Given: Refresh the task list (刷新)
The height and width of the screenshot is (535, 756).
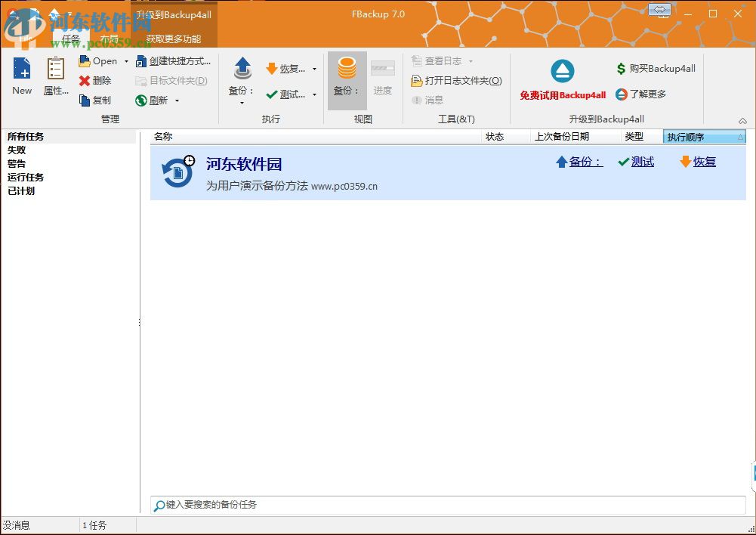Looking at the screenshot, I should click(x=158, y=99).
